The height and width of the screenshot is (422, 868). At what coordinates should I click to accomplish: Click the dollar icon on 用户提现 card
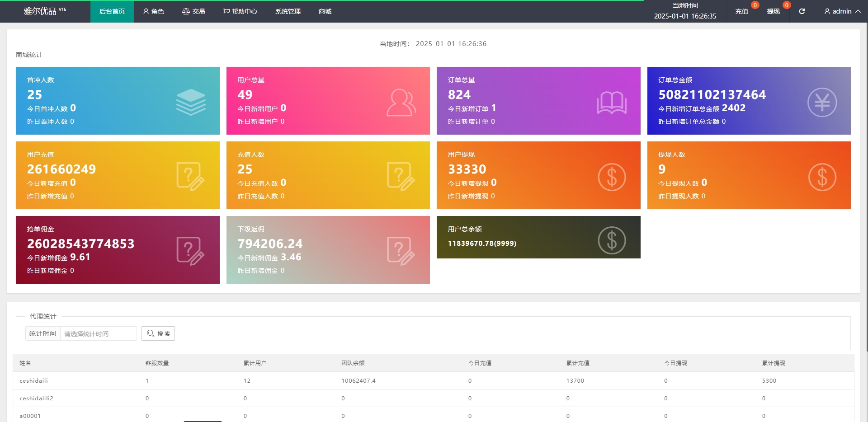tap(611, 177)
